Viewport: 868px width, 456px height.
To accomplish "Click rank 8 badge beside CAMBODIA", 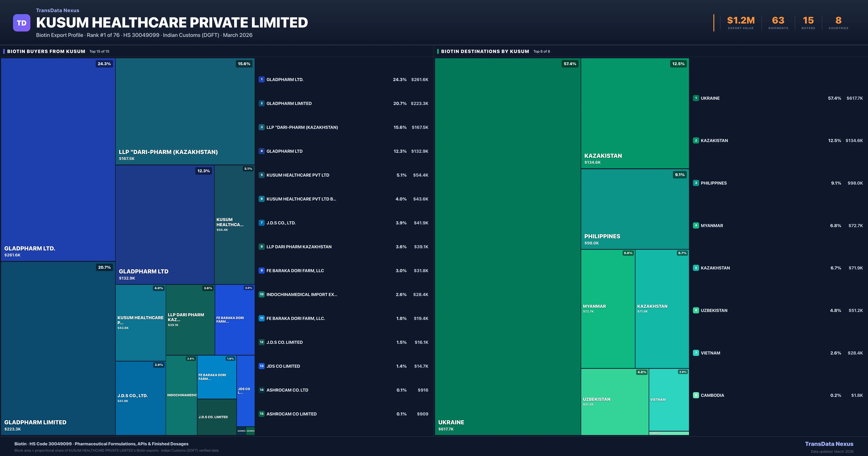I will click(x=696, y=395).
